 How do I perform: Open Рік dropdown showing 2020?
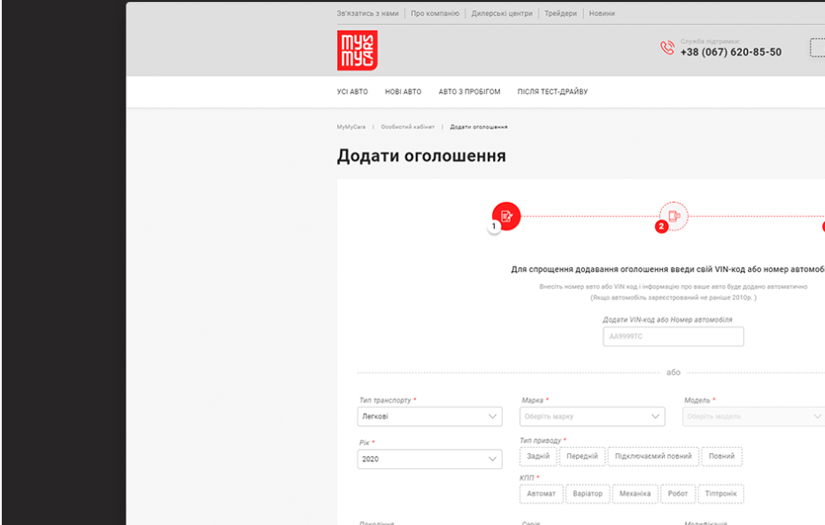tap(430, 459)
